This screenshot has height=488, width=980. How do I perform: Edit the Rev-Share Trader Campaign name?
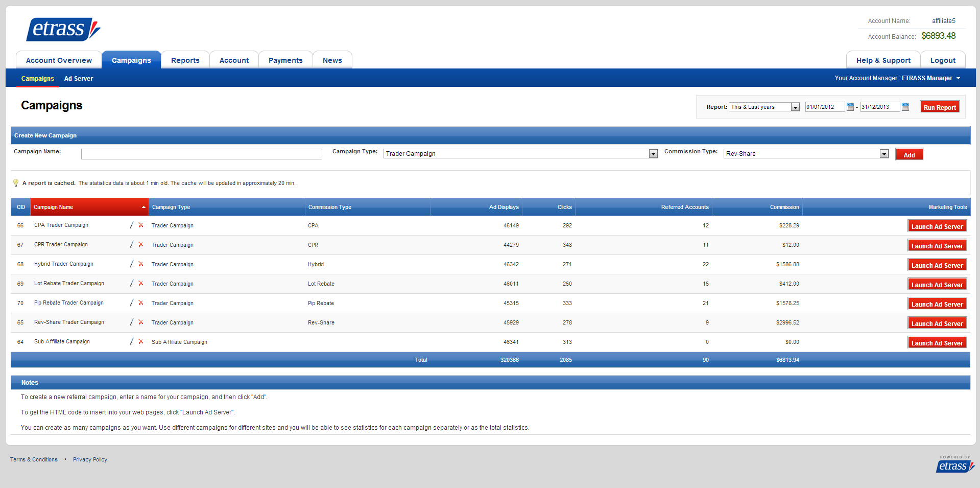click(x=132, y=322)
